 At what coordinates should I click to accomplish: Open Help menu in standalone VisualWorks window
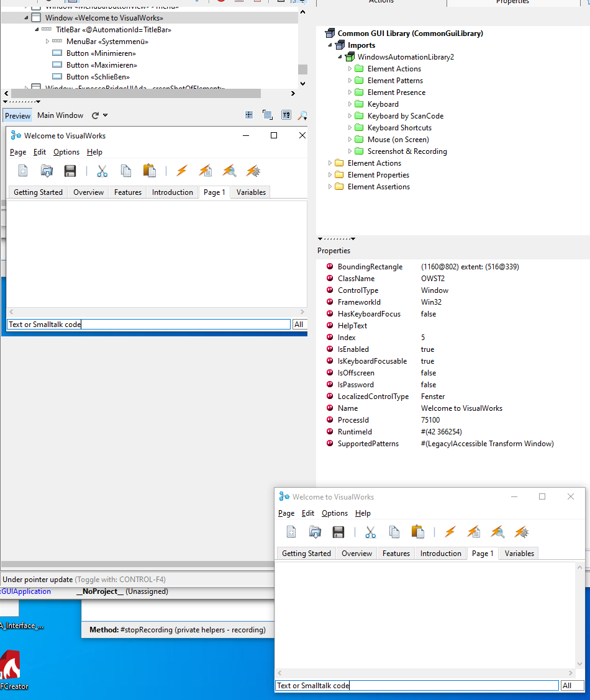[363, 513]
